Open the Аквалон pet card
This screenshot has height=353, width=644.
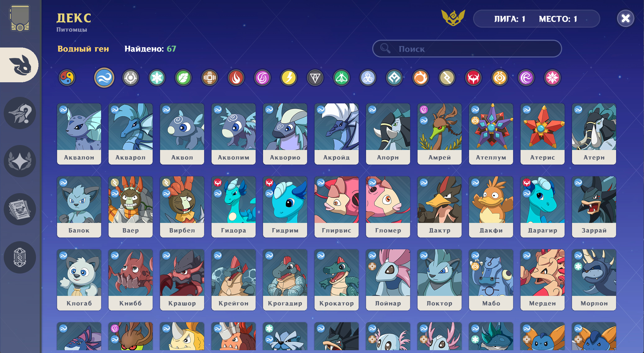tap(79, 134)
